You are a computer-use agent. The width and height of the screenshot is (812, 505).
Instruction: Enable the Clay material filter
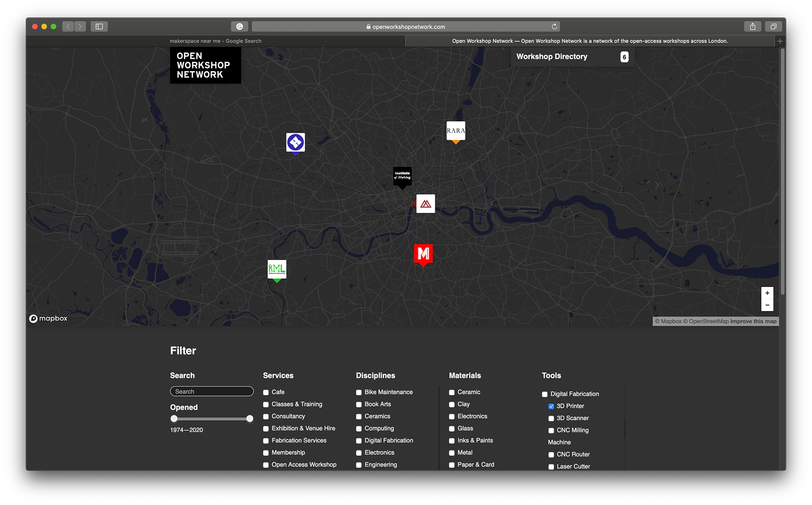coord(452,405)
